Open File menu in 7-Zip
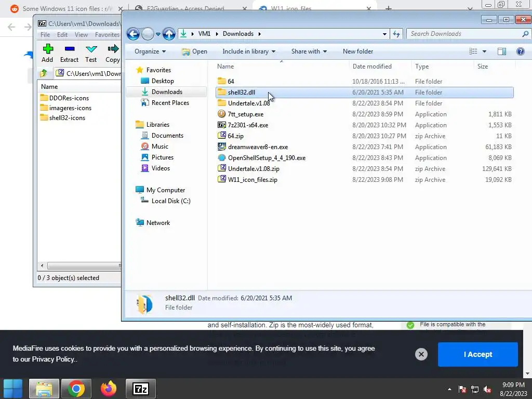 tap(45, 35)
